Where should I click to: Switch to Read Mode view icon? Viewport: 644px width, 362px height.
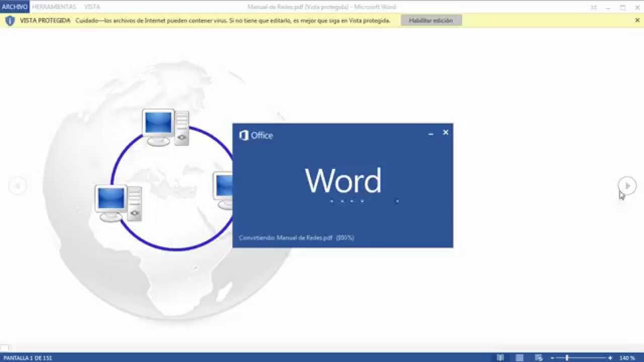pyautogui.click(x=501, y=357)
